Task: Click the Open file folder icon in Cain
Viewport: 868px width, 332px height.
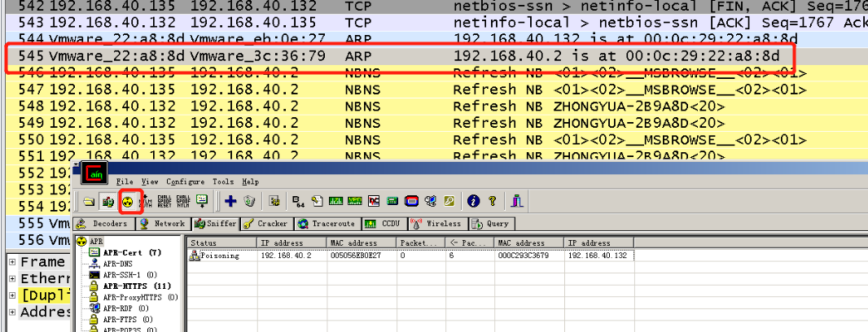Action: coord(89,202)
